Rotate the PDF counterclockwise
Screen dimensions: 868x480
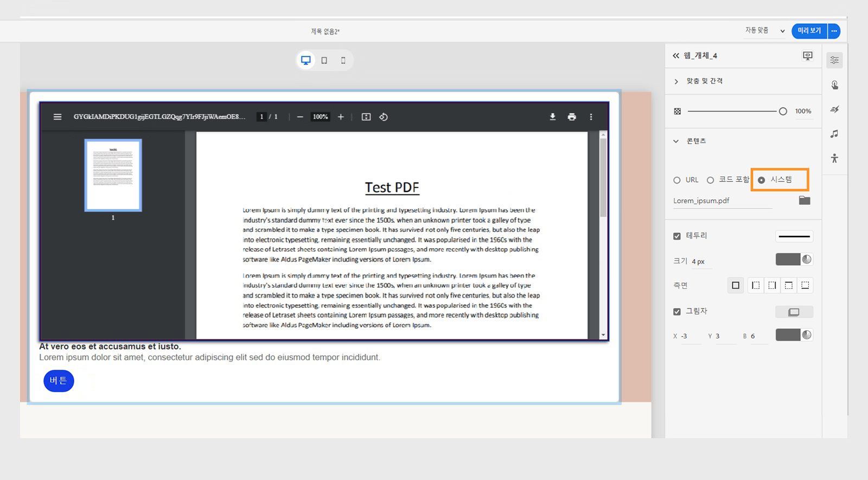384,117
